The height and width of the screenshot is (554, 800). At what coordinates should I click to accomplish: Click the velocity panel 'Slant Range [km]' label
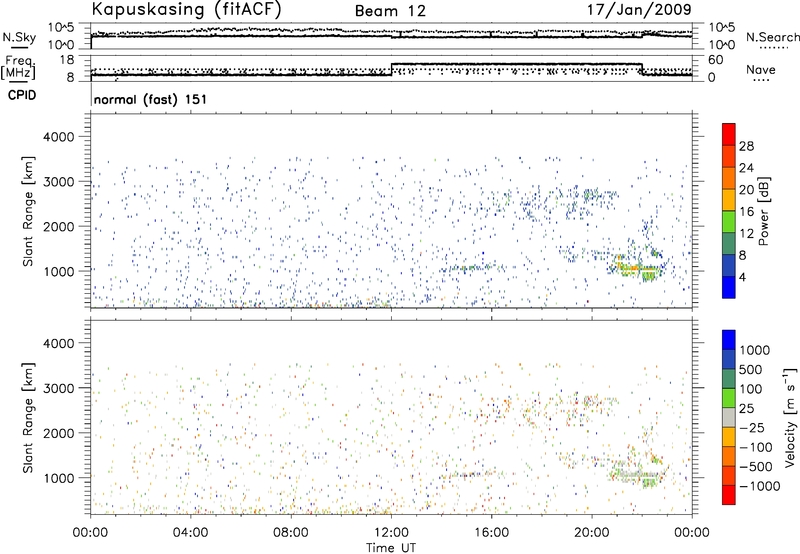coord(28,418)
